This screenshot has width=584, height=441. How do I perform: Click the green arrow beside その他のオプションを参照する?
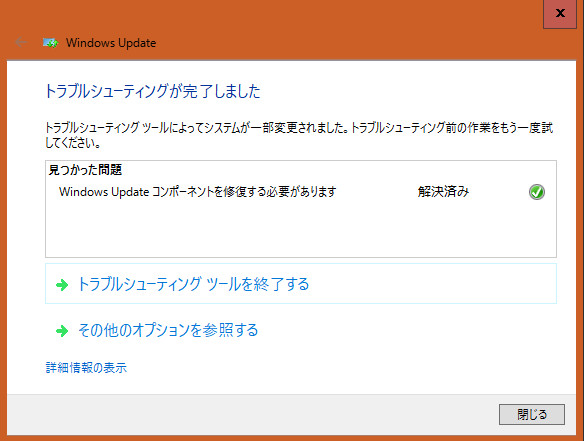coord(62,331)
